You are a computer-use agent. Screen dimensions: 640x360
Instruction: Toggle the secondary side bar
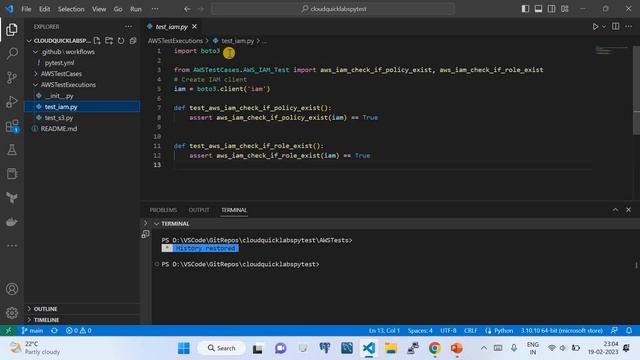coord(551,9)
